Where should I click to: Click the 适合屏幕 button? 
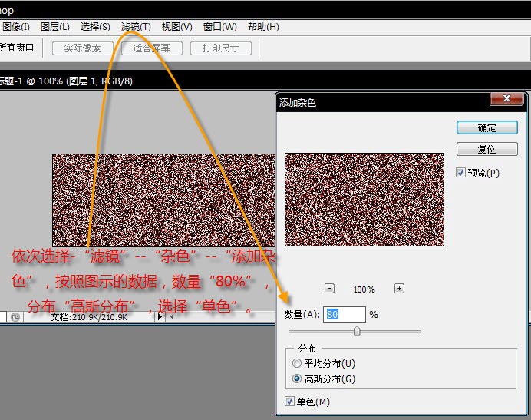(152, 48)
